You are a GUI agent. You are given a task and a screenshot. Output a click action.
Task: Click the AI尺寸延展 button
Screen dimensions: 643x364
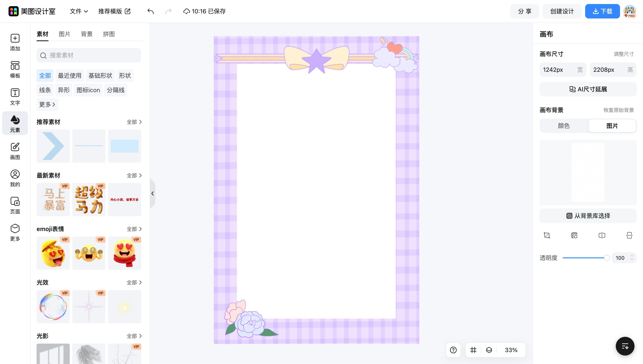click(588, 89)
